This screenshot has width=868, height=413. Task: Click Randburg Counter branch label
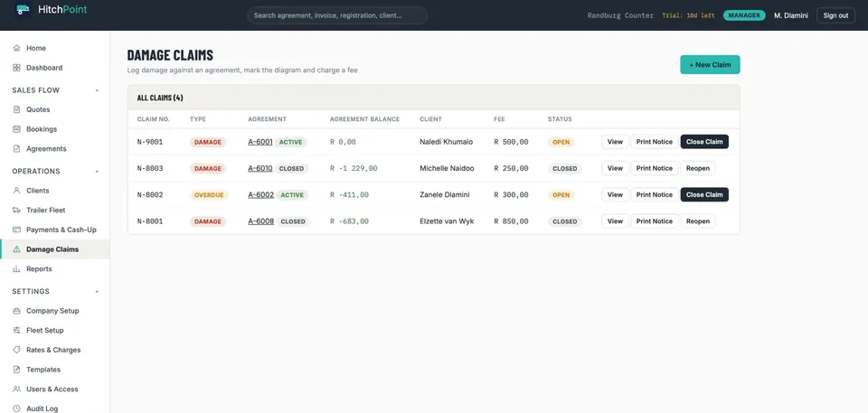[620, 15]
